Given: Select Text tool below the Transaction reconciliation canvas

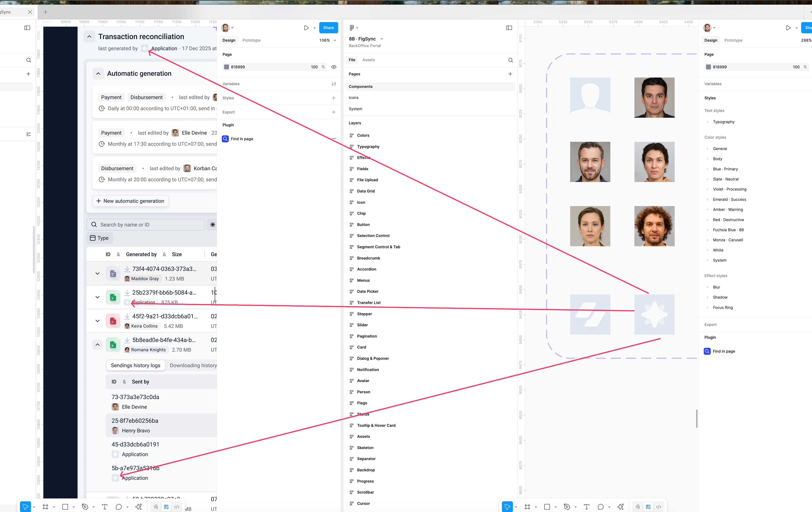Looking at the screenshot, I should (105, 507).
